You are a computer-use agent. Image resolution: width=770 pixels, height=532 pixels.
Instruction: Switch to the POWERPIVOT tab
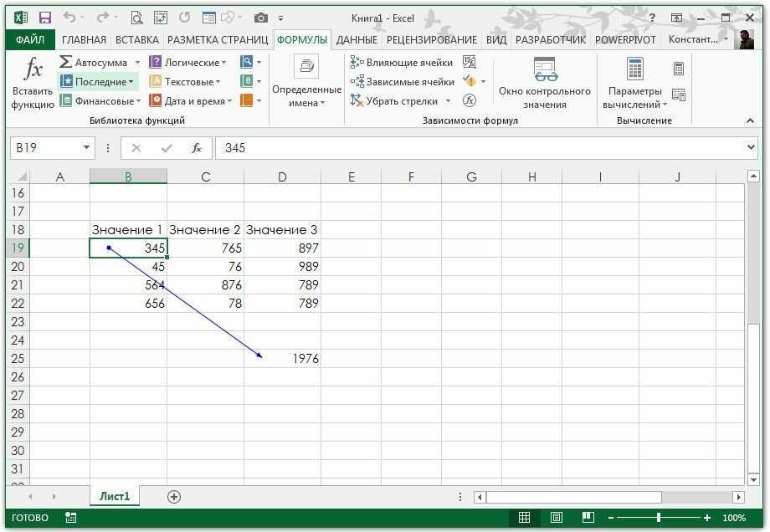[x=625, y=40]
